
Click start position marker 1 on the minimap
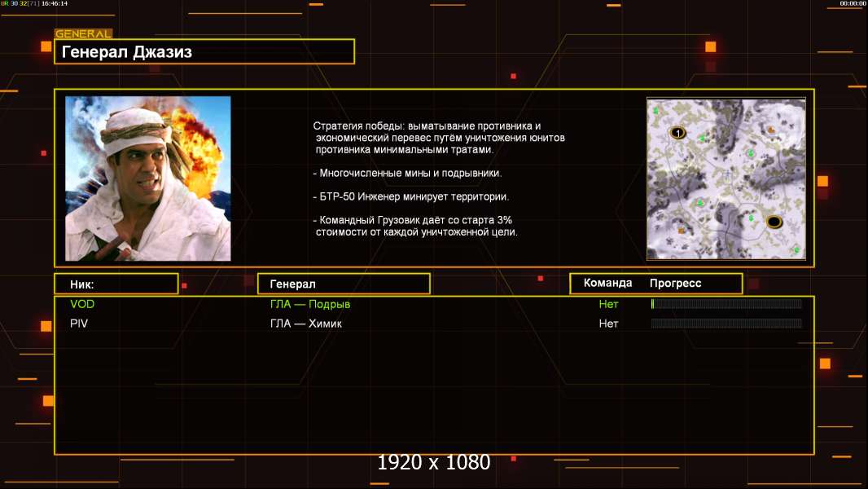pos(677,133)
